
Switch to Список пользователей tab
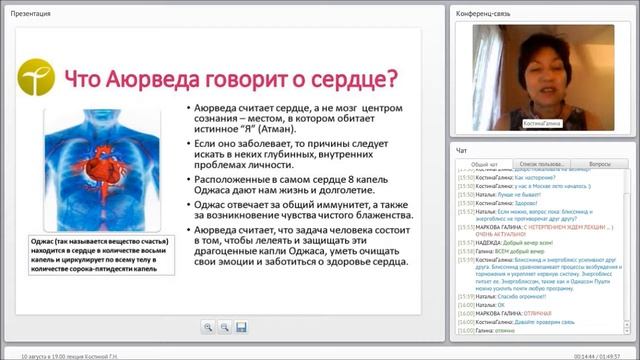541,164
